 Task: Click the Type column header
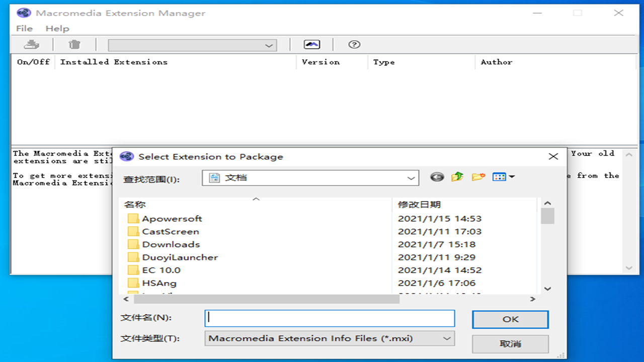384,62
